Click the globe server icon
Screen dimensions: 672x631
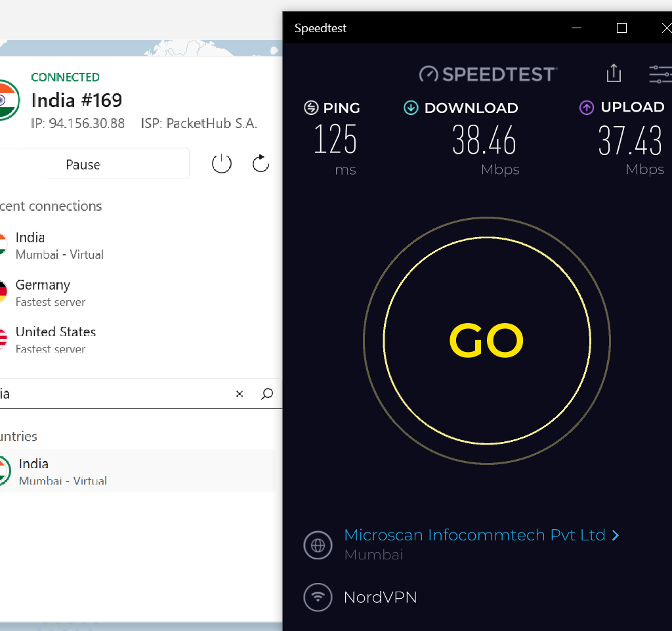(318, 545)
